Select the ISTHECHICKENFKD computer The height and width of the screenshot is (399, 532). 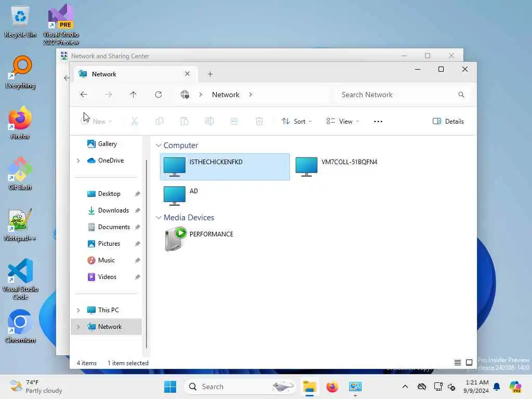point(224,167)
